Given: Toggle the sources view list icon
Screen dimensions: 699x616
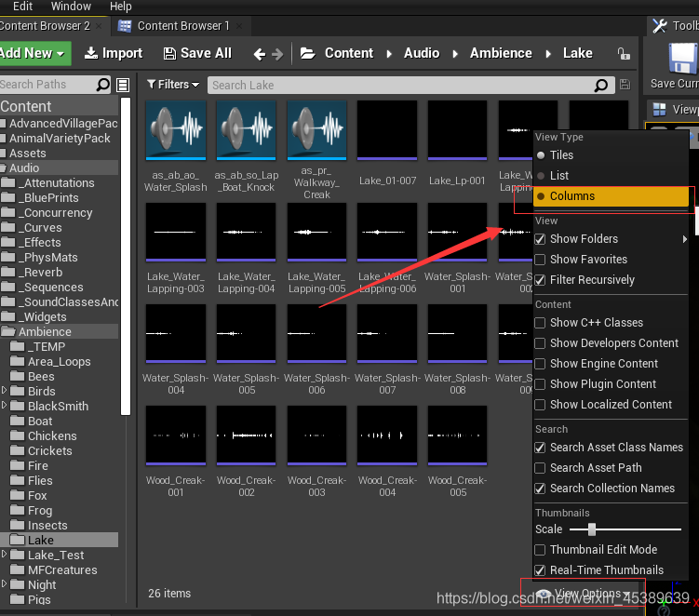Looking at the screenshot, I should point(123,85).
